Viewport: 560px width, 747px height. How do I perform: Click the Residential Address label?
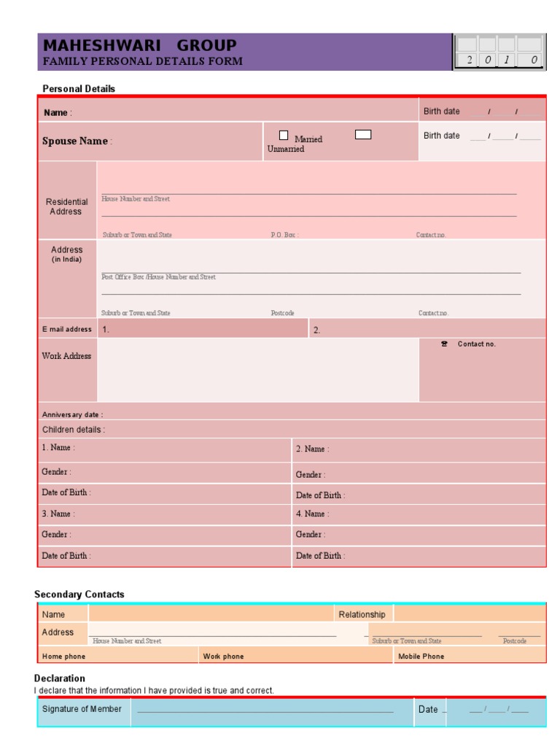tap(66, 206)
